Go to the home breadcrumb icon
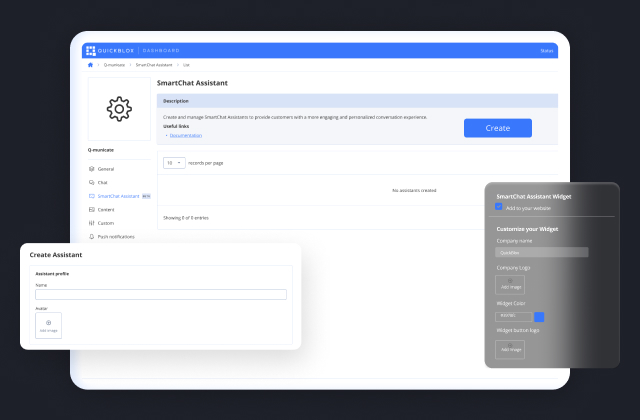Viewport: 640px width, 420px height. click(90, 65)
